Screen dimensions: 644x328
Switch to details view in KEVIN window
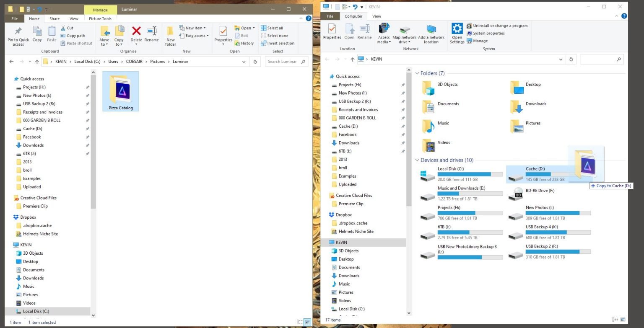(615, 320)
